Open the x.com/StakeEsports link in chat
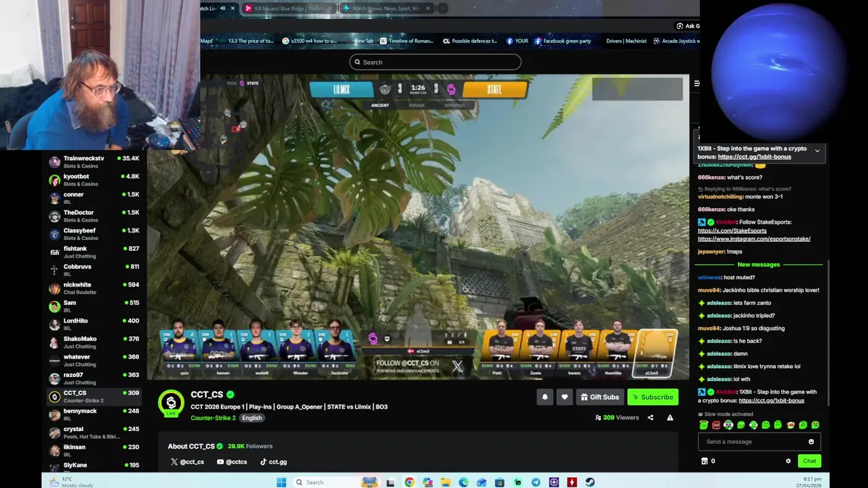Image resolution: width=868 pixels, height=488 pixels. click(x=732, y=230)
